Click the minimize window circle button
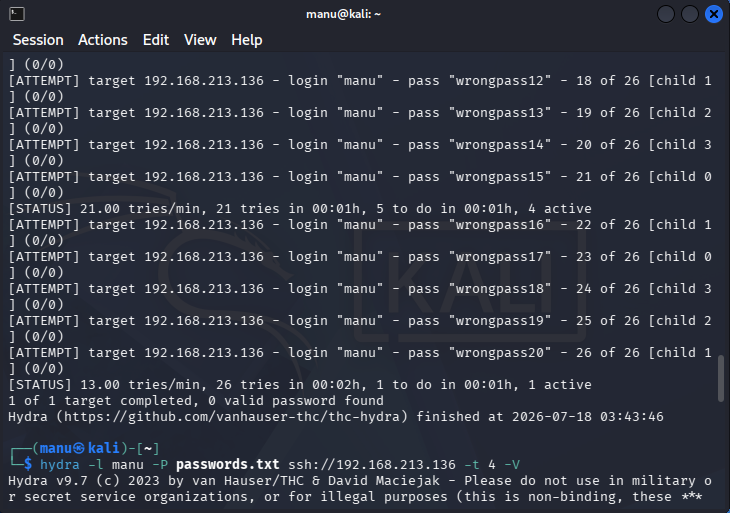 pyautogui.click(x=666, y=14)
